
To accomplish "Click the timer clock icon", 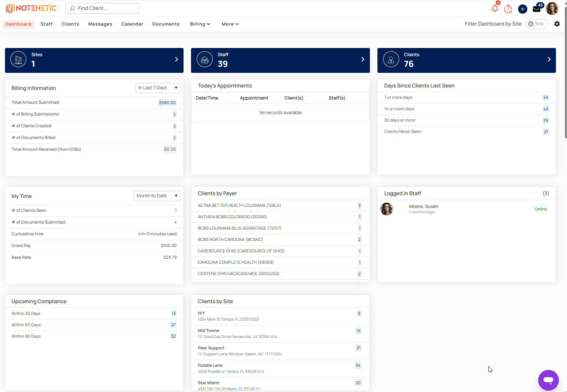I will point(508,9).
